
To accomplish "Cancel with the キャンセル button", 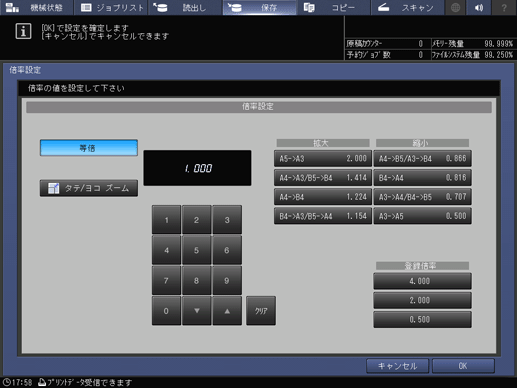I will tap(397, 366).
